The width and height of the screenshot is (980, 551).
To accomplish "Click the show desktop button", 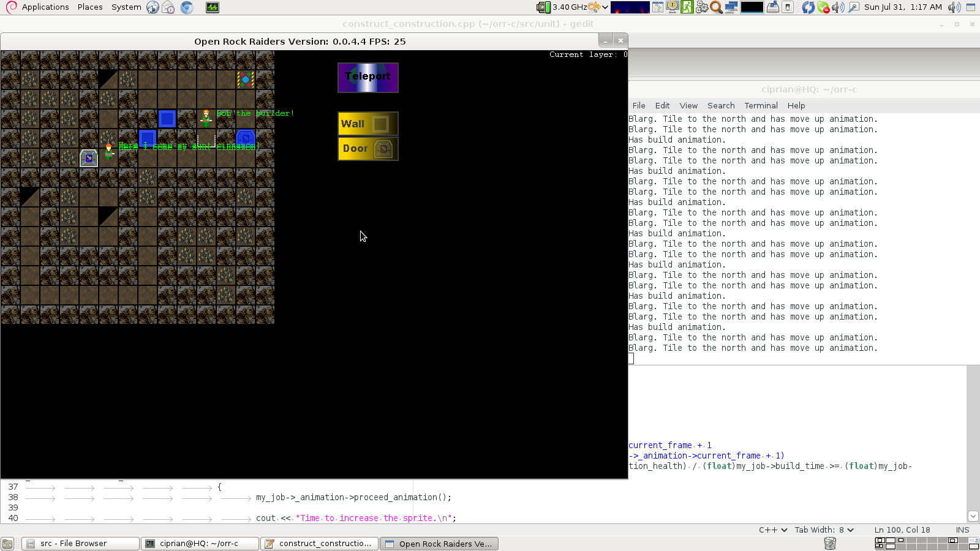I will [7, 544].
